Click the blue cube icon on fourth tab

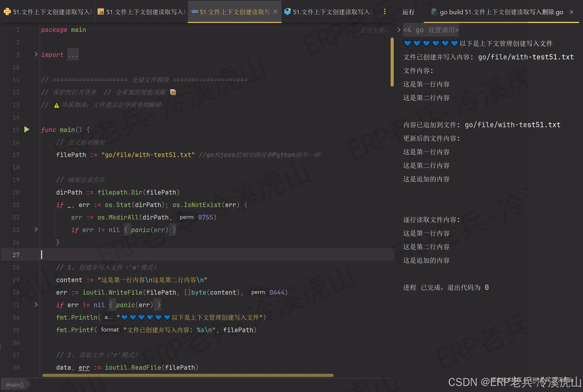click(x=288, y=11)
